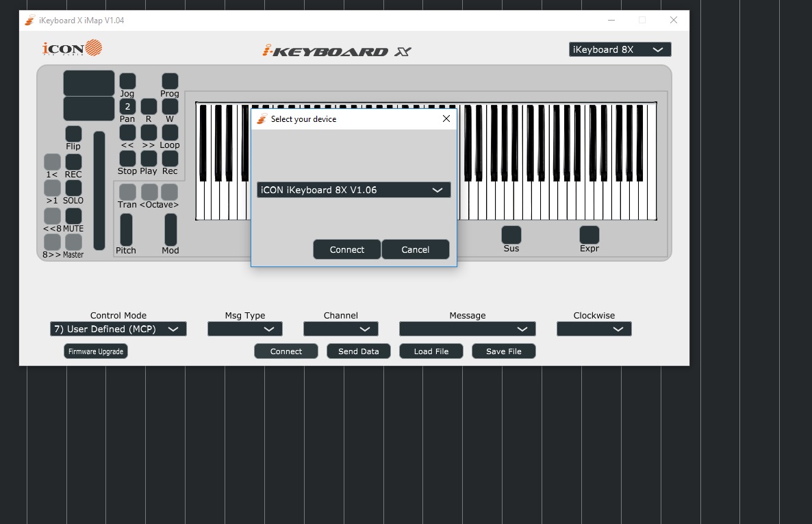Select the Rec transport pad

170,158
